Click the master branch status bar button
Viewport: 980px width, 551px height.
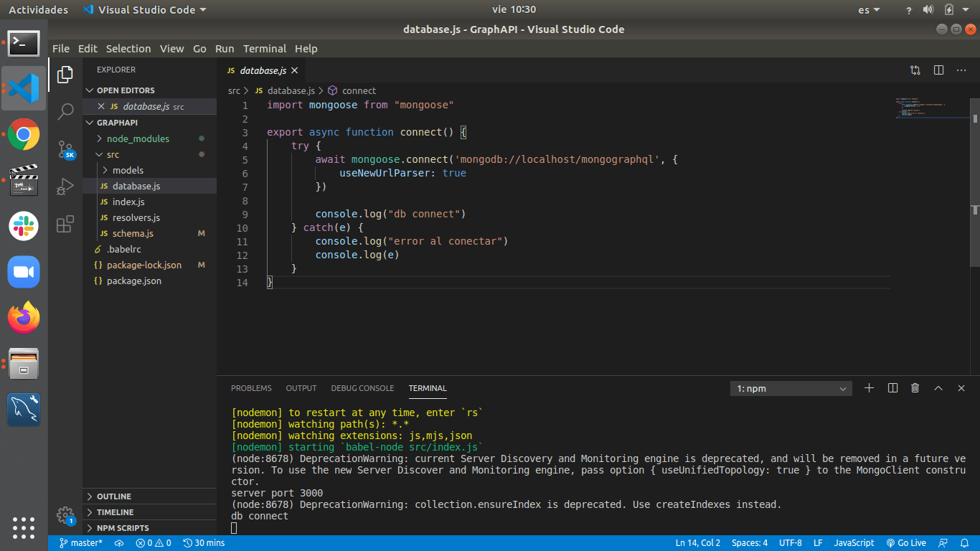tap(80, 543)
